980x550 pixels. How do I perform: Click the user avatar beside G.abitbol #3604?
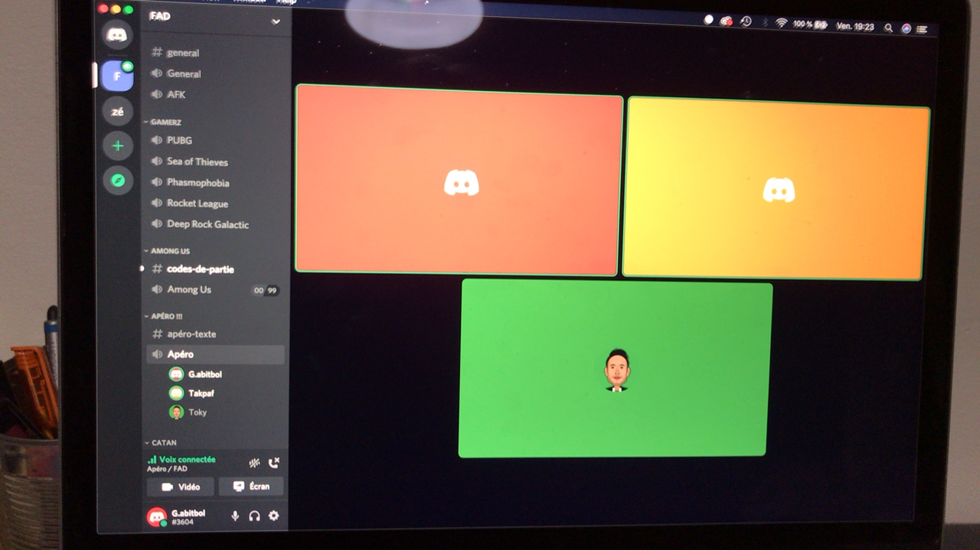coord(156,517)
